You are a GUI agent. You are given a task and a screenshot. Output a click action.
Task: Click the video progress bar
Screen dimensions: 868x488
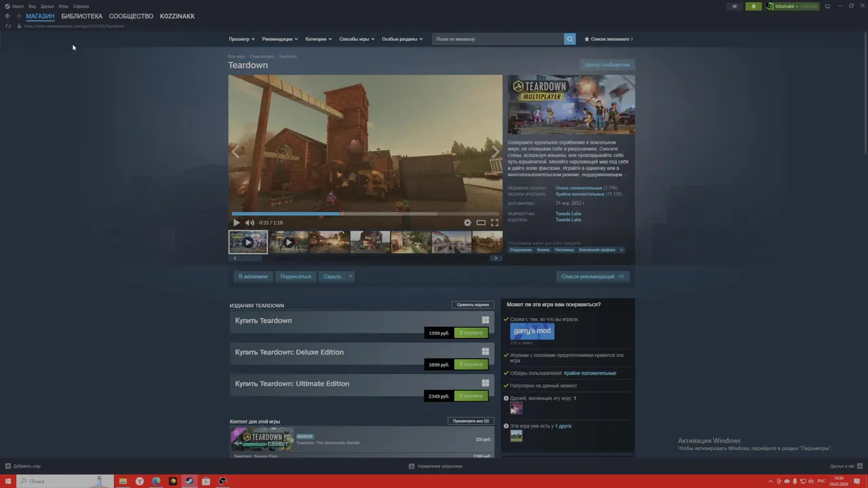coord(366,214)
